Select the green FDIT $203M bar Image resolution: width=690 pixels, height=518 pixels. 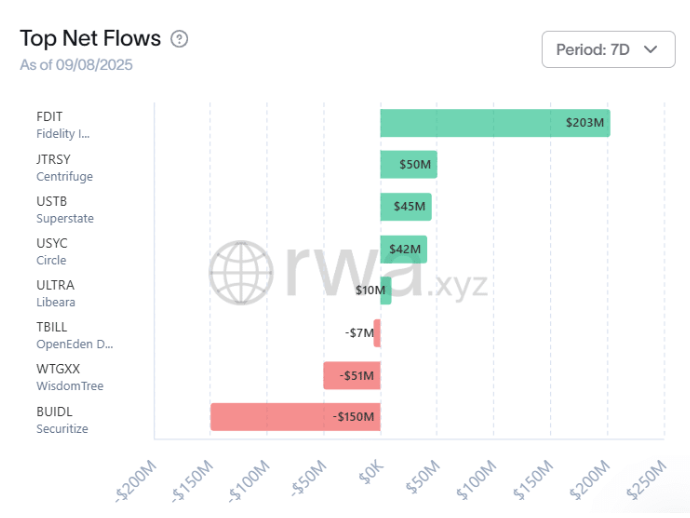click(494, 123)
